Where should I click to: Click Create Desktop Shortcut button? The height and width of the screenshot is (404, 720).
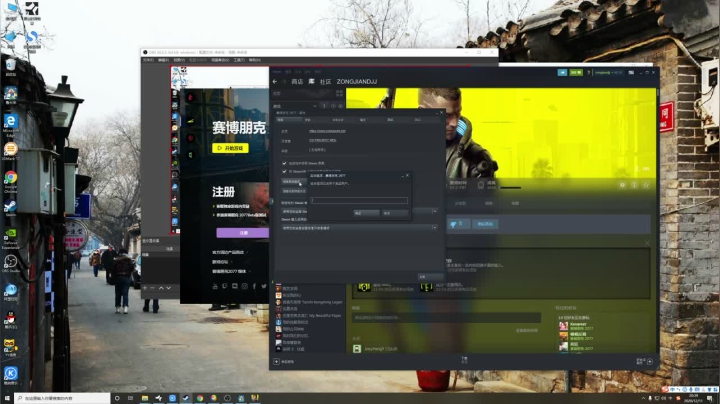(x=294, y=191)
